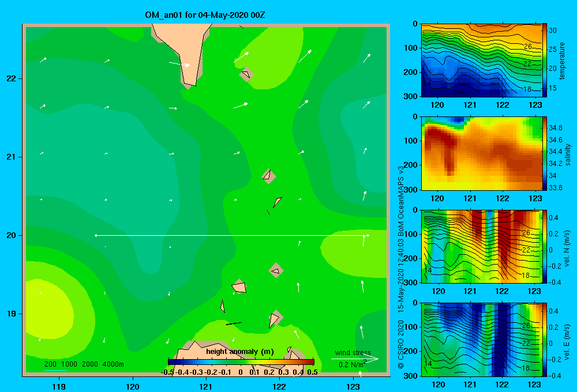Click latitude label '20' on main map

(x=11, y=235)
